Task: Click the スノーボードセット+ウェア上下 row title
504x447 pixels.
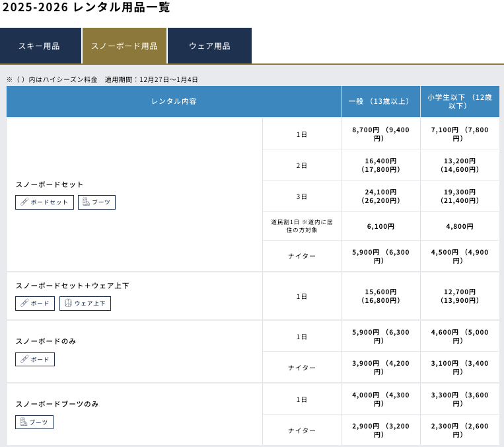Action: (72, 286)
